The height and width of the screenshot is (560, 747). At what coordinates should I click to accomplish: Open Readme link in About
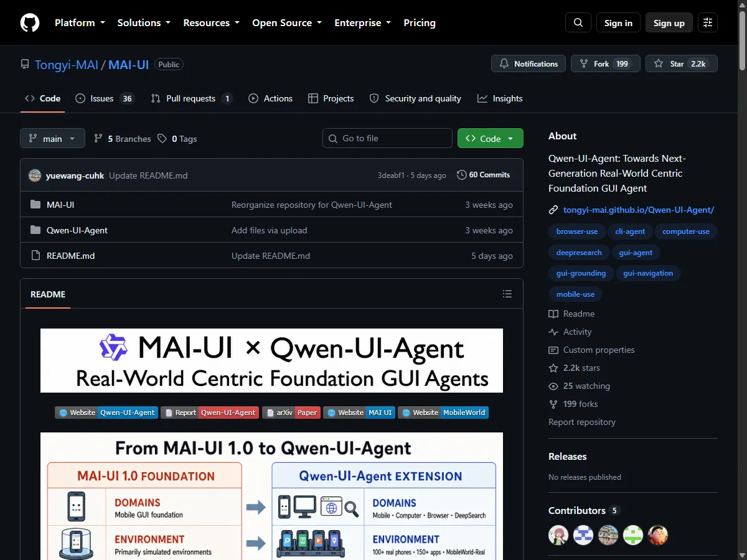click(x=571, y=314)
